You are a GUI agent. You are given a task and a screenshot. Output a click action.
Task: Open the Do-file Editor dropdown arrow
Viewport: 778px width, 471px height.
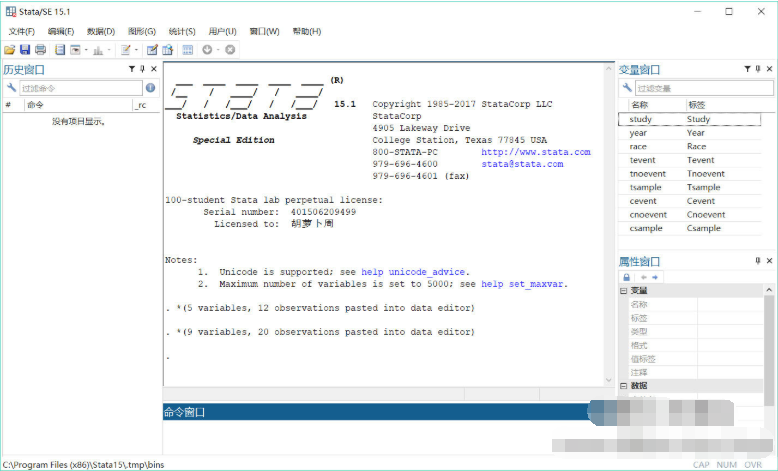click(137, 50)
